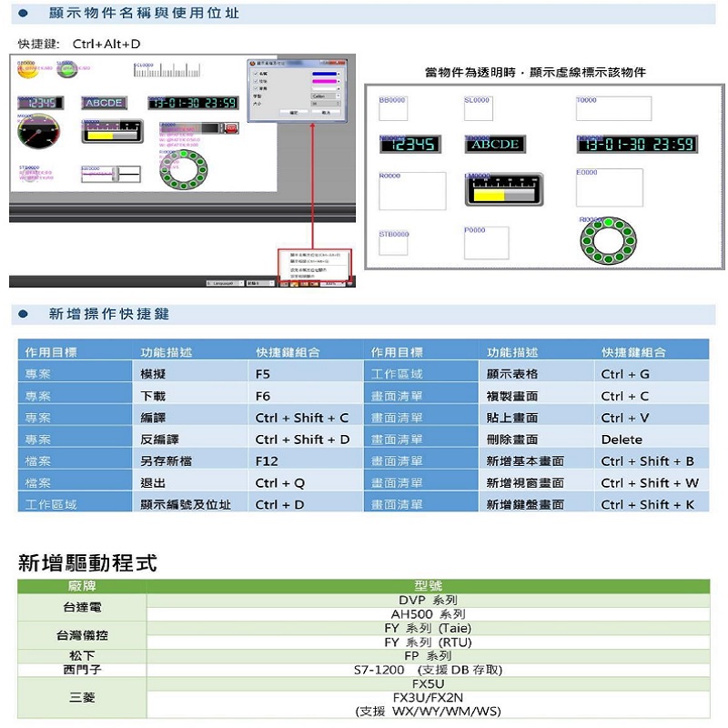The height and width of the screenshot is (728, 728).
Task: Select the 13-01-30 23:59 clock in left editor
Action: 194,103
